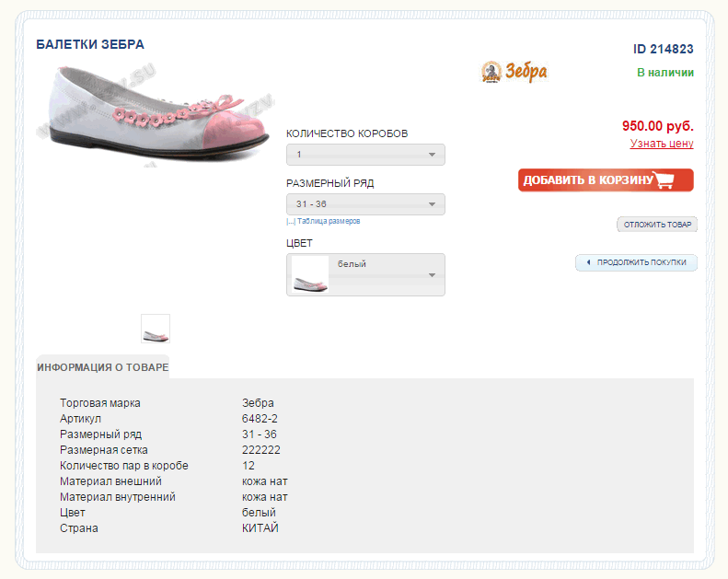Click the Балетки Зебра product title
The image size is (728, 579).
tap(90, 44)
